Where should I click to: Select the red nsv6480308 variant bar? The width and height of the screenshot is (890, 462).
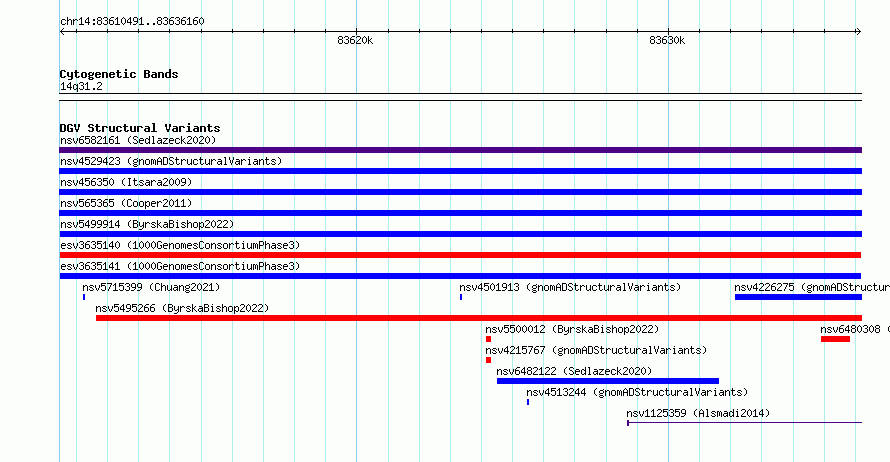pos(836,339)
